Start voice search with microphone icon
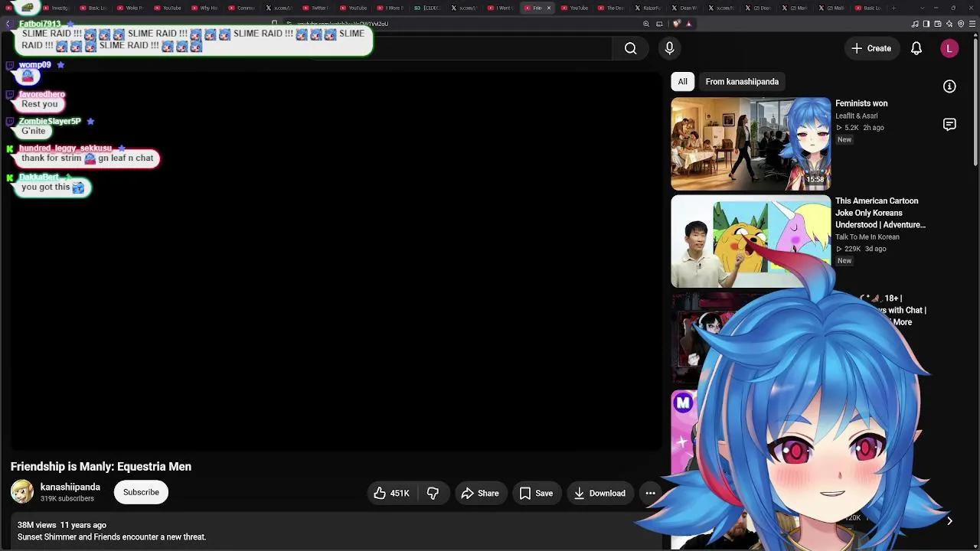980x551 pixels. click(669, 48)
